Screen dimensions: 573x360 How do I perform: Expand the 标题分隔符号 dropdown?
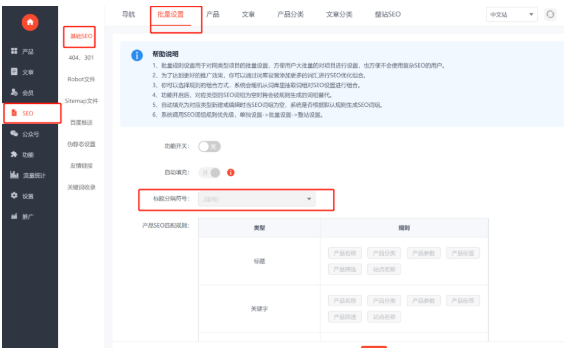257,199
